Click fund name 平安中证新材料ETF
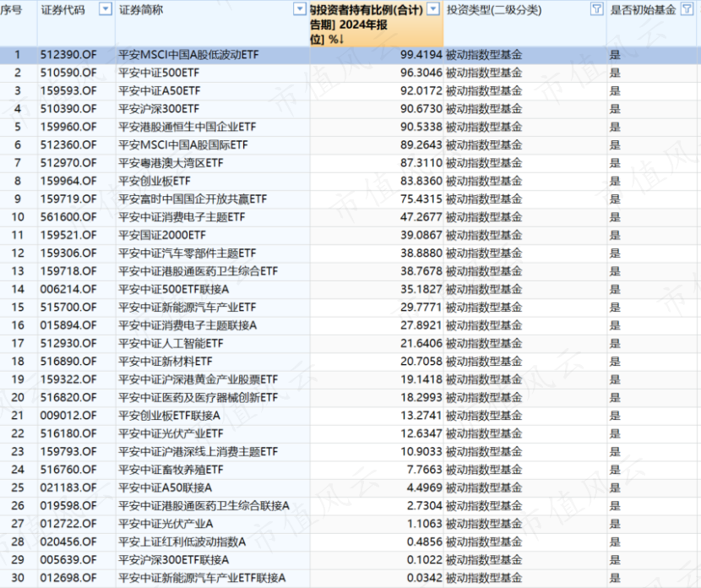 166,362
